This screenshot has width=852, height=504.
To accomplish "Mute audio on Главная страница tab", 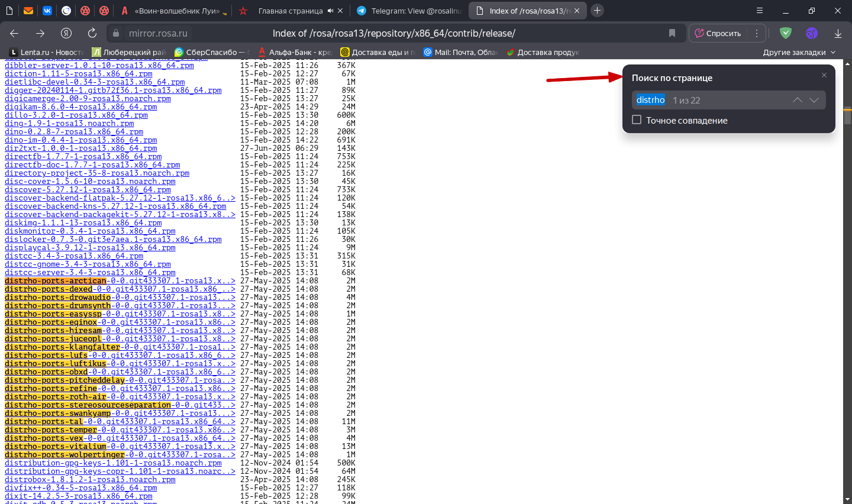I will (330, 11).
